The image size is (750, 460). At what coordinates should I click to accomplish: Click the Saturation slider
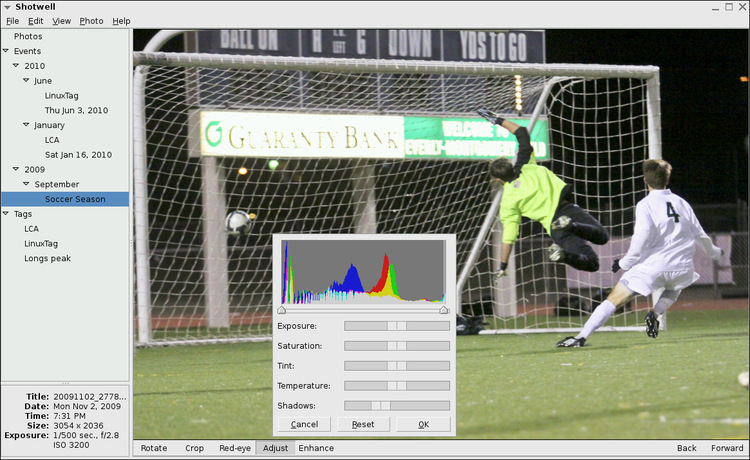click(x=397, y=346)
